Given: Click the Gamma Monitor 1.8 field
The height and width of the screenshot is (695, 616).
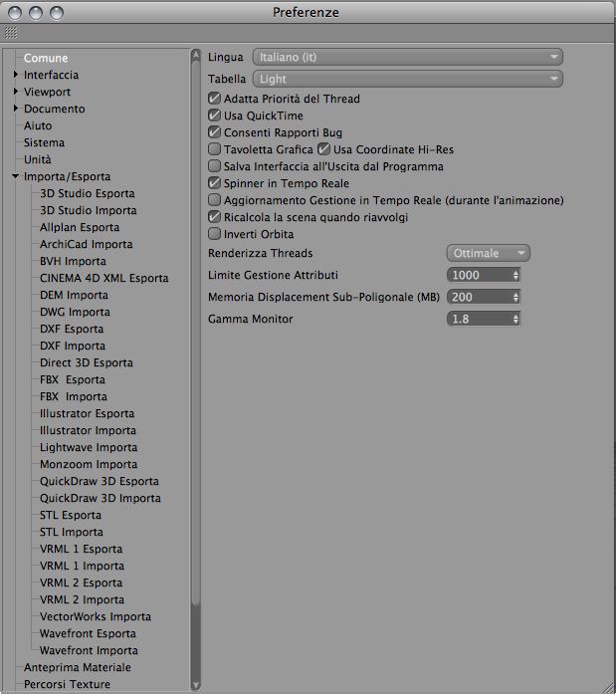Looking at the screenshot, I should tap(480, 319).
